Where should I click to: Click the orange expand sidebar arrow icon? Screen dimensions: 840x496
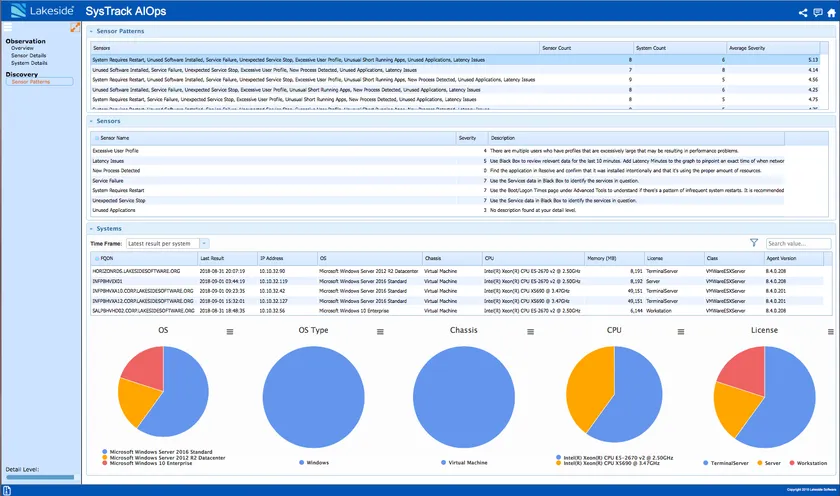tap(75, 27)
